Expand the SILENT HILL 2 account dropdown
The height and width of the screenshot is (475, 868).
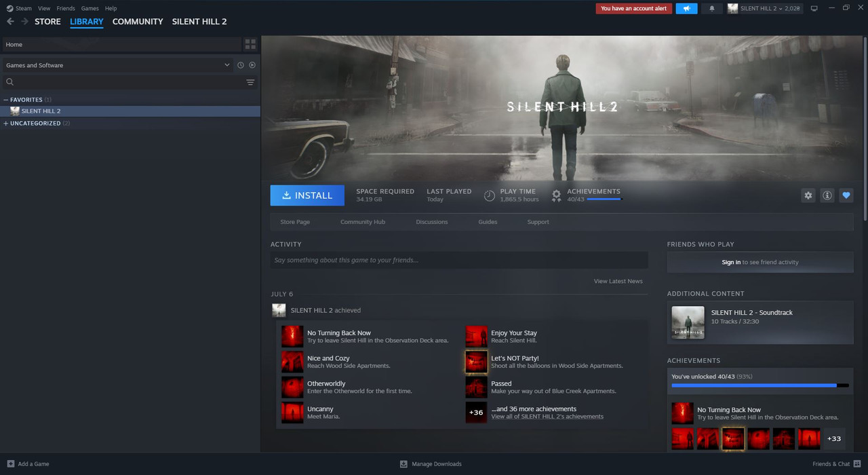point(764,8)
